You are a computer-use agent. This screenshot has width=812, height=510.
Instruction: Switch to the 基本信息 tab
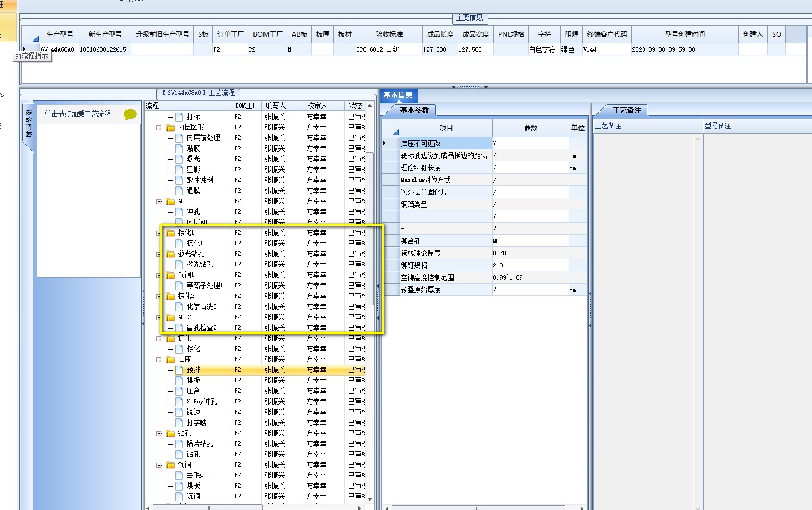click(x=398, y=95)
